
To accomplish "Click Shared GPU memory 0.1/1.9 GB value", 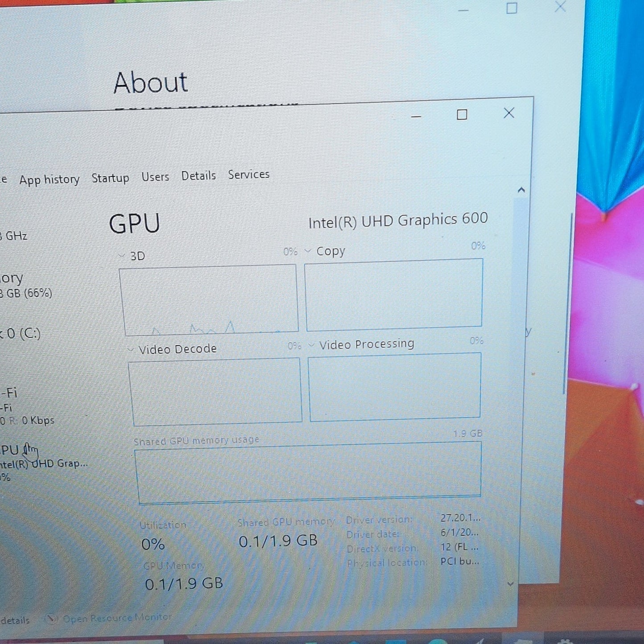I will click(x=278, y=541).
